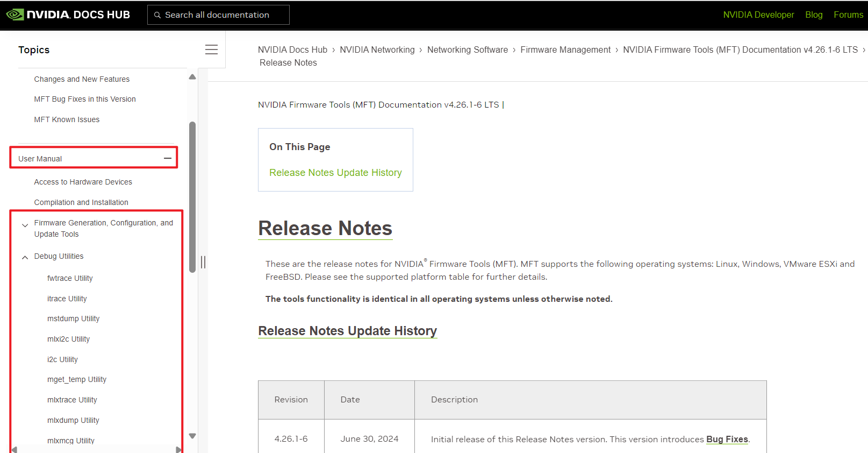Click the Revision column header
Screen dimensions: 868x453
click(291, 400)
